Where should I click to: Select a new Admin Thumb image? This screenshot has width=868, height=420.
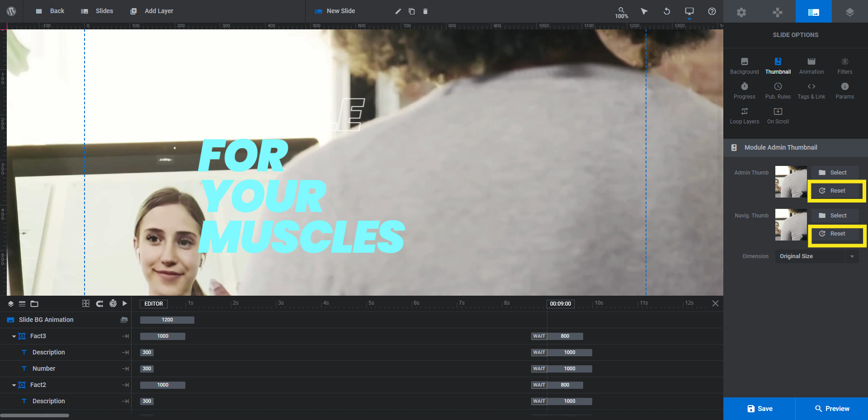pos(835,173)
